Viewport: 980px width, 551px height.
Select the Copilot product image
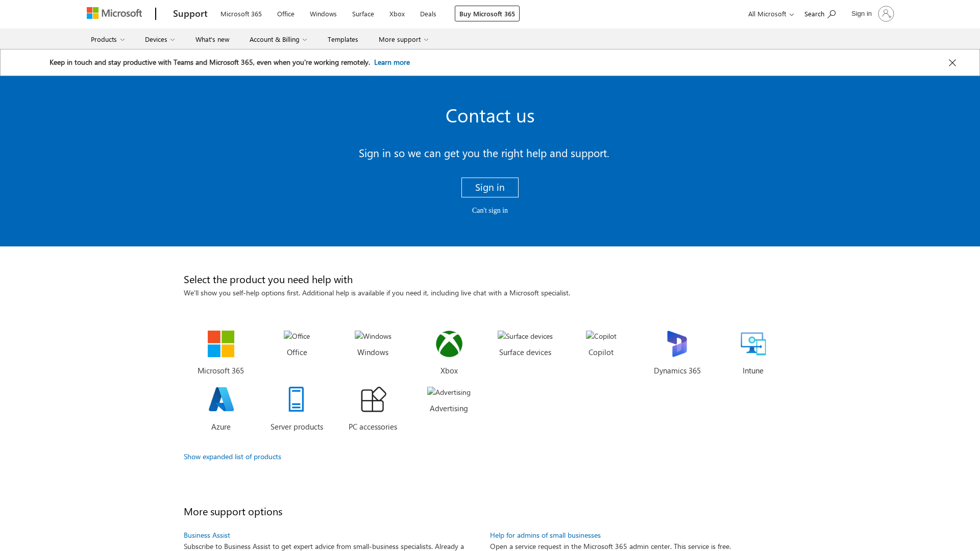coord(601,336)
